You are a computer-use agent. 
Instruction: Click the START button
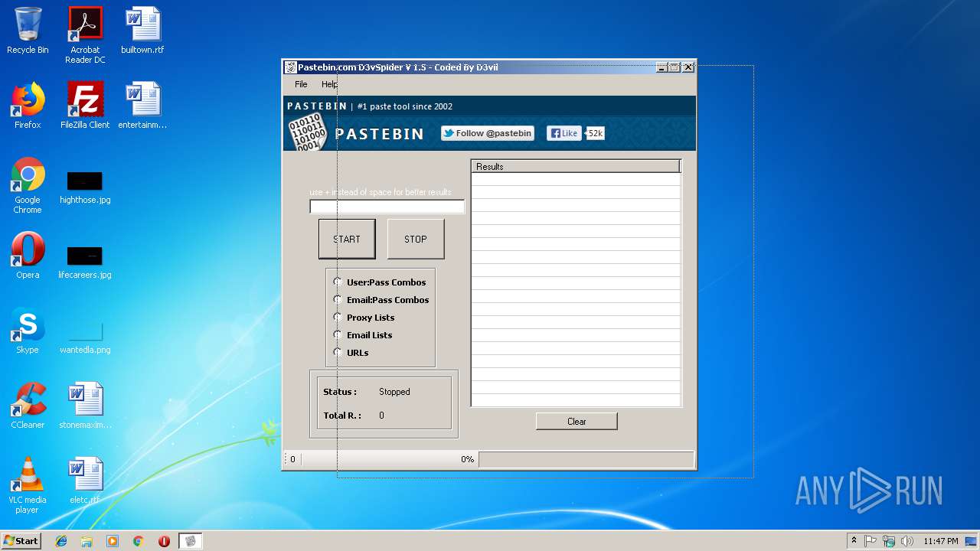(347, 239)
